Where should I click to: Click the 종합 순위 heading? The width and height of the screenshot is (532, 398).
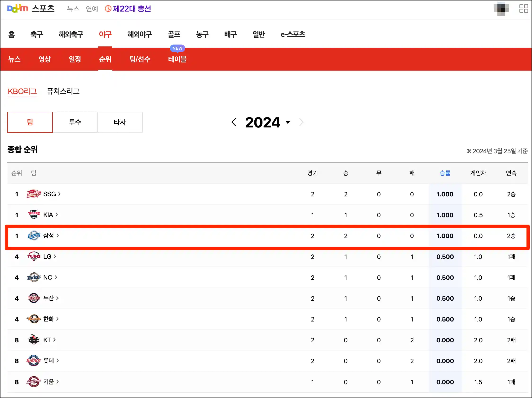click(22, 149)
